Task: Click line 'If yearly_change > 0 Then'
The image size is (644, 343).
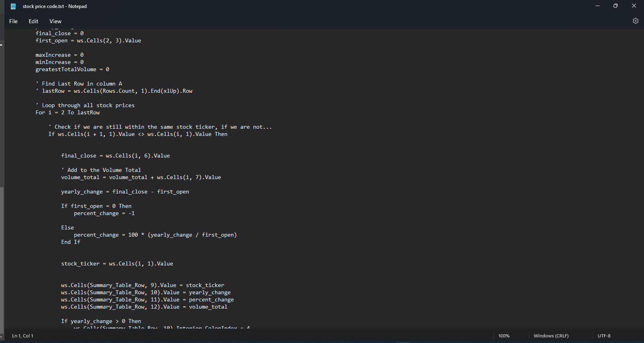Action: pyautogui.click(x=101, y=321)
